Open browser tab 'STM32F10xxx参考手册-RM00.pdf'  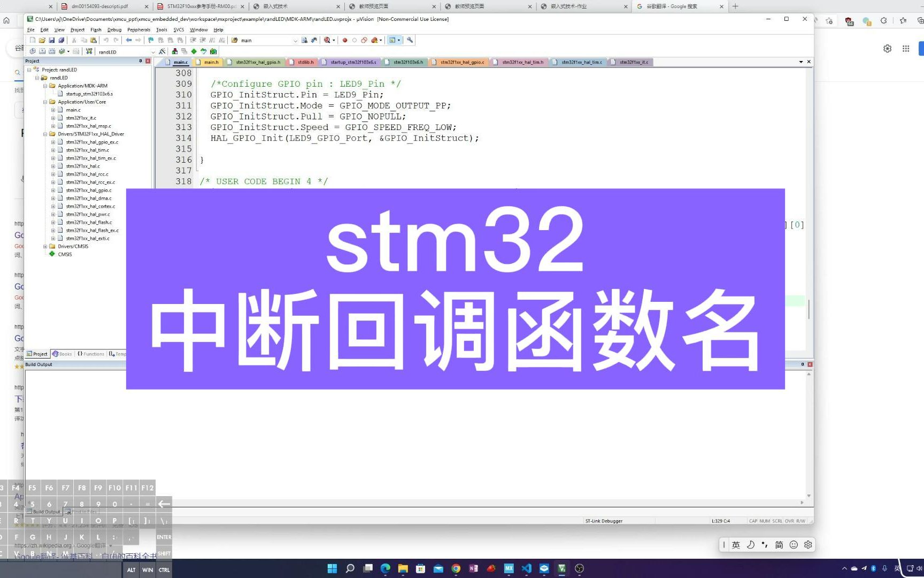point(202,6)
